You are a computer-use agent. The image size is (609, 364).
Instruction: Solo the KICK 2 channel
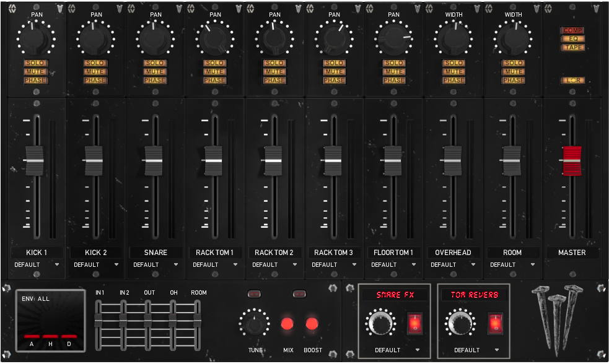pyautogui.click(x=95, y=63)
